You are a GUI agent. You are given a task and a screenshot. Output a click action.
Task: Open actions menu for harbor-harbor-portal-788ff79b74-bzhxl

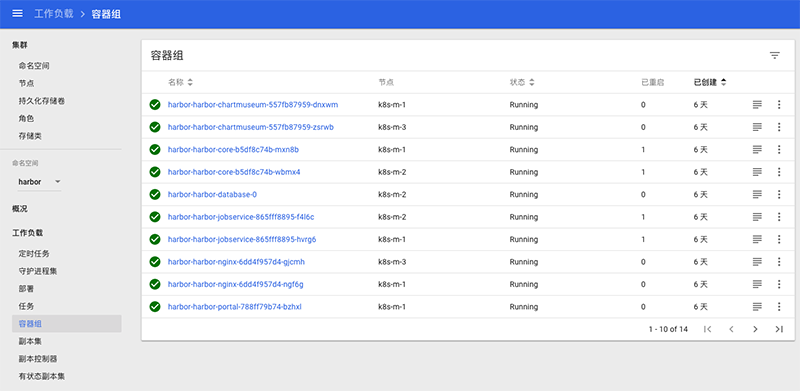tap(779, 307)
